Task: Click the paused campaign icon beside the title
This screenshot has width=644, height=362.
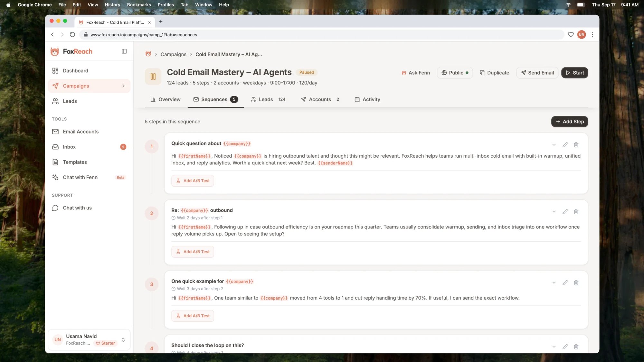Action: pos(153,77)
